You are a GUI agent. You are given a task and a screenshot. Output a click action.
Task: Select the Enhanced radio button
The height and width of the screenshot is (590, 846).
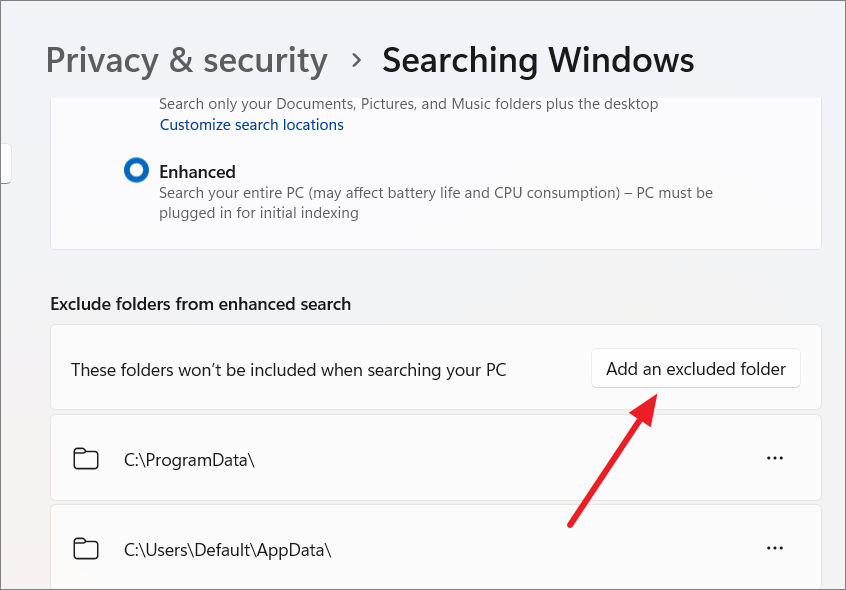137,170
